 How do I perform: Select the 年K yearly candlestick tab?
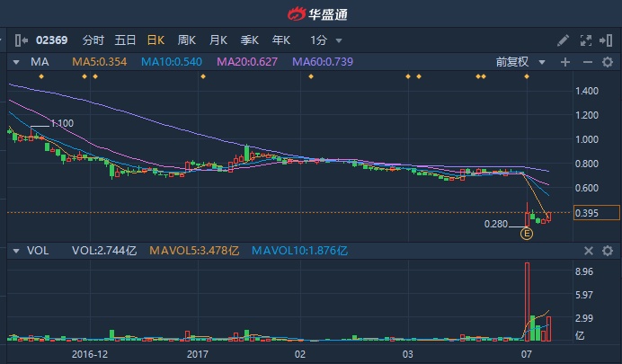click(x=280, y=40)
